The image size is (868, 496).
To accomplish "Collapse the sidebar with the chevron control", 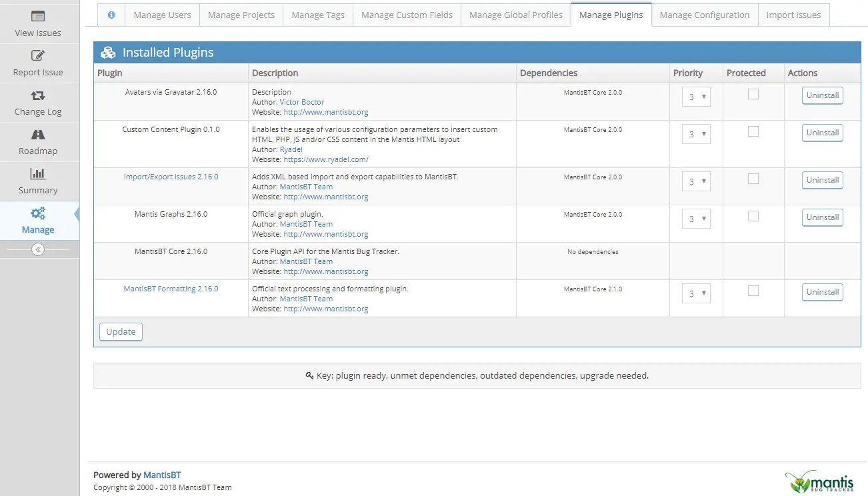I will [39, 248].
